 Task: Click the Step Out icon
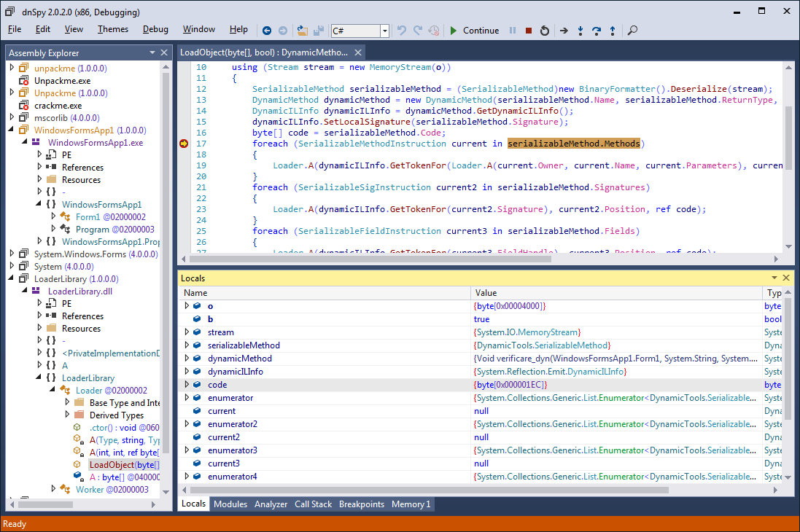tap(613, 31)
